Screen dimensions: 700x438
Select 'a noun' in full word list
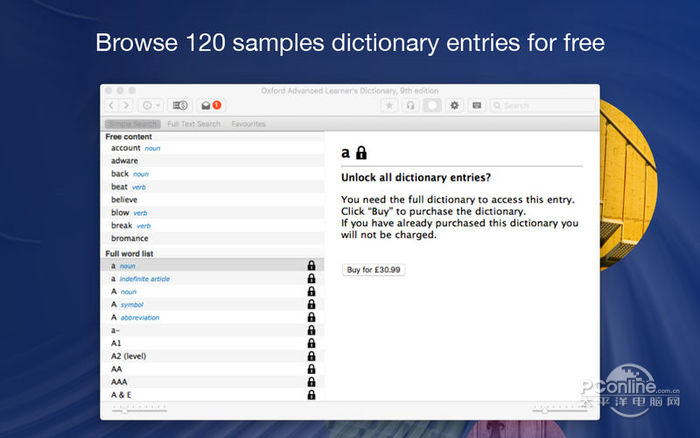click(x=212, y=266)
